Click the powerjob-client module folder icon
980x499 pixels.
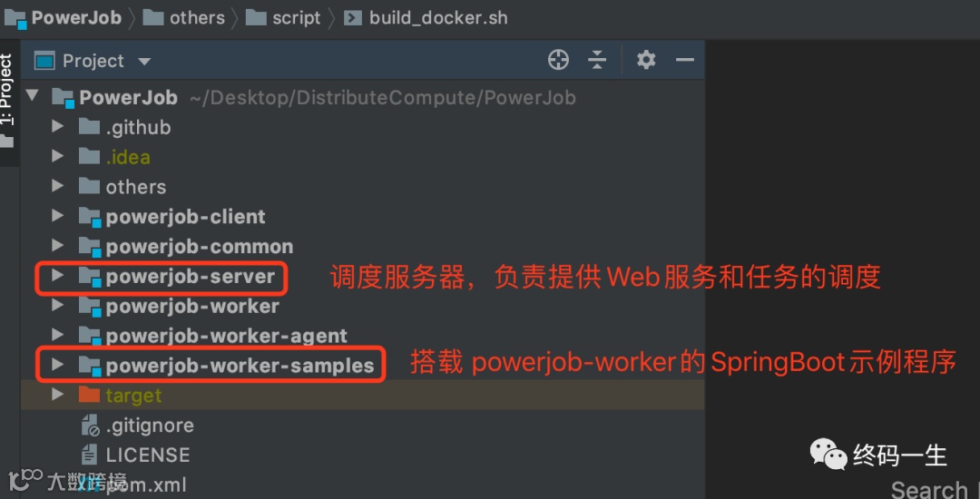(x=90, y=218)
